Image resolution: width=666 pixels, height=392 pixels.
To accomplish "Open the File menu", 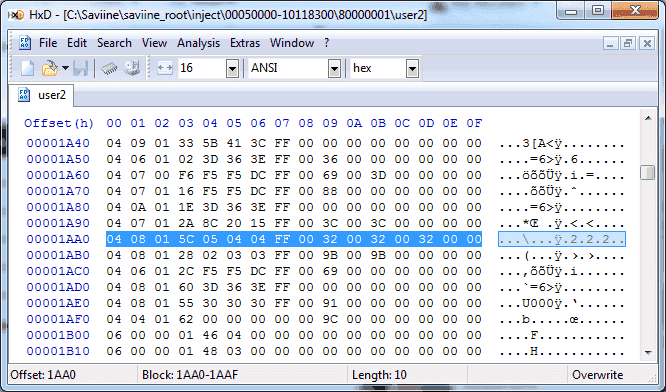I will 48,43.
